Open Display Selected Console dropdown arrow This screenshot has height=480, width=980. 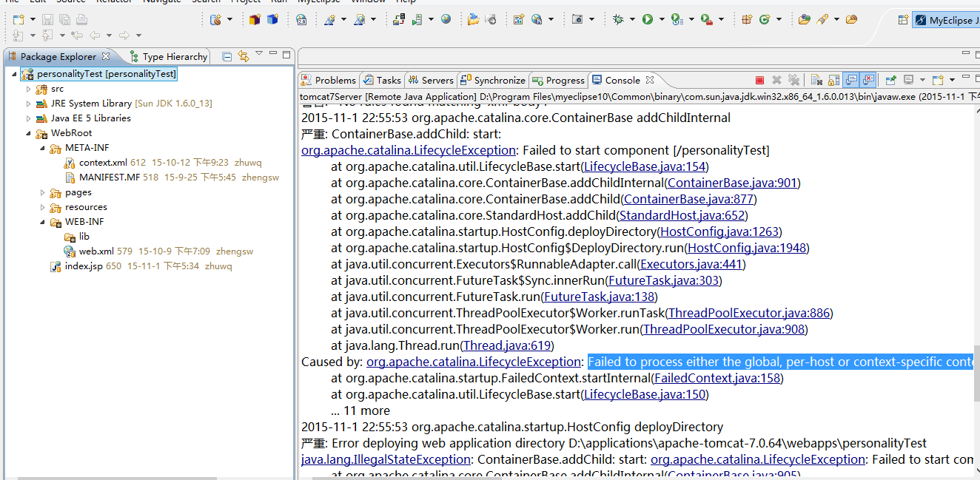(x=922, y=80)
